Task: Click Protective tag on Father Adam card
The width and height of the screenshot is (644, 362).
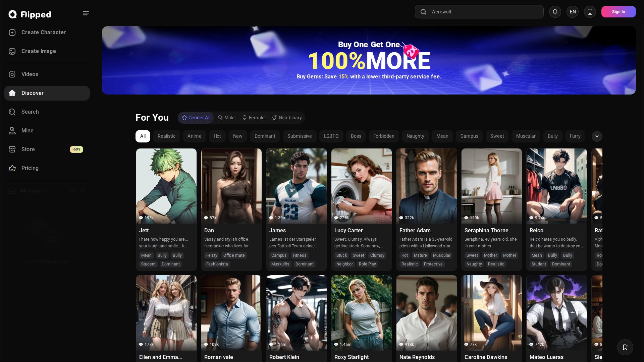Action: point(433,264)
